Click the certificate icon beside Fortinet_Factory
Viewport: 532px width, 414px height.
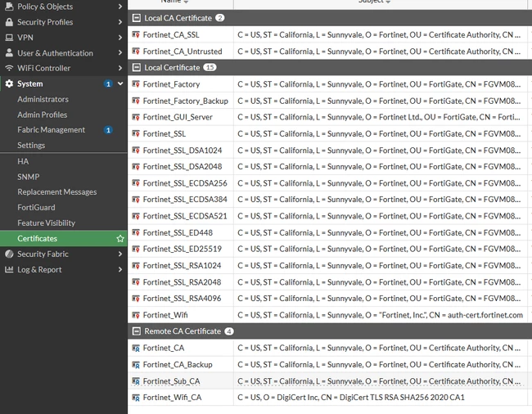[x=136, y=84]
